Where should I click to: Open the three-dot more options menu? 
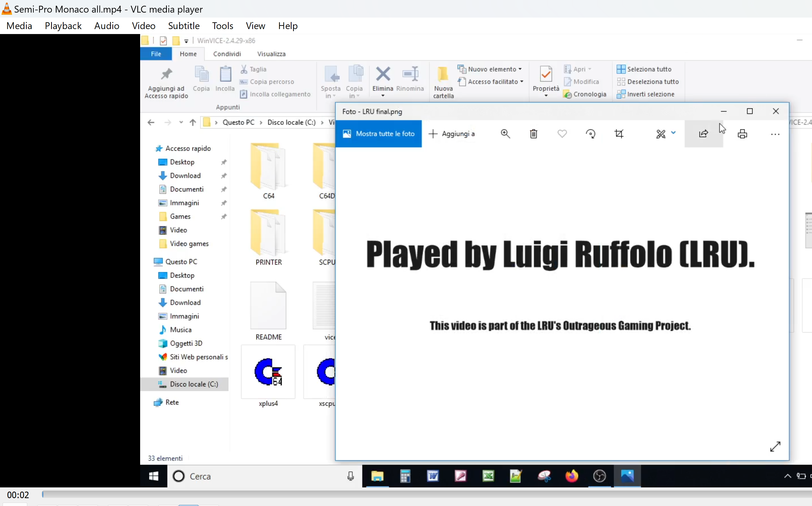point(775,135)
